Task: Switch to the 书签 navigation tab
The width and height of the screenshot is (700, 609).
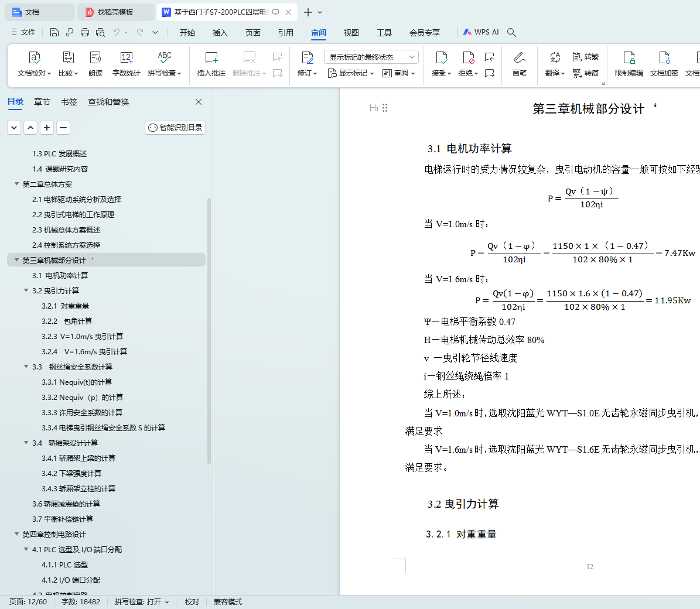Action: pyautogui.click(x=69, y=102)
